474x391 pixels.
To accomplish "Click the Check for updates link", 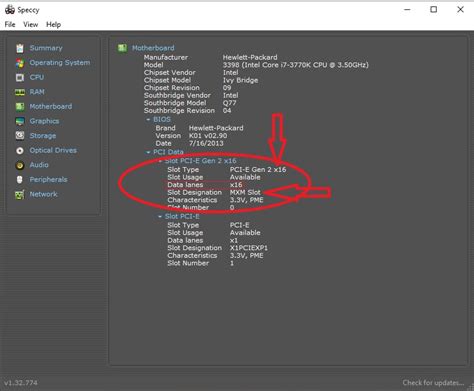I will (433, 383).
